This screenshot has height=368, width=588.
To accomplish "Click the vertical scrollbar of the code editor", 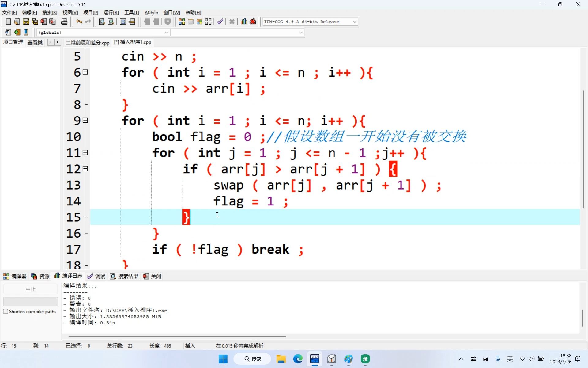I will 583,149.
